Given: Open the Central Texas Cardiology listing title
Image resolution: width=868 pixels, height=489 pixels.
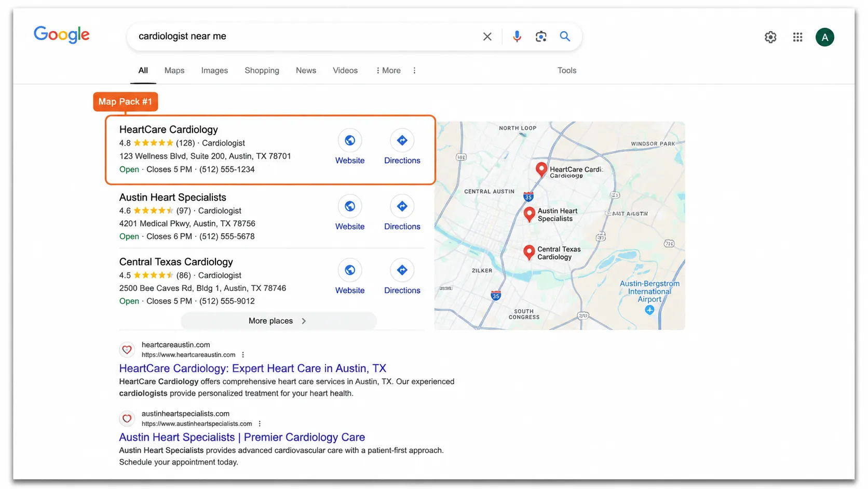Looking at the screenshot, I should (x=176, y=262).
